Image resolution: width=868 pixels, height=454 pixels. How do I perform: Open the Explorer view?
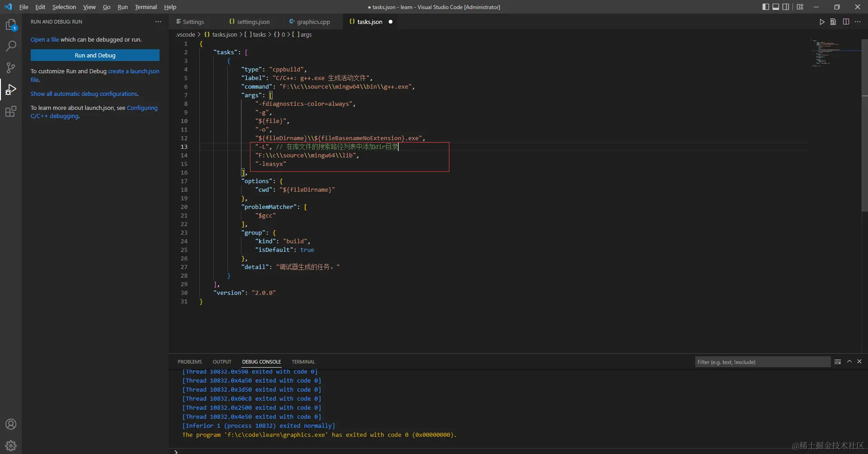coord(10,25)
